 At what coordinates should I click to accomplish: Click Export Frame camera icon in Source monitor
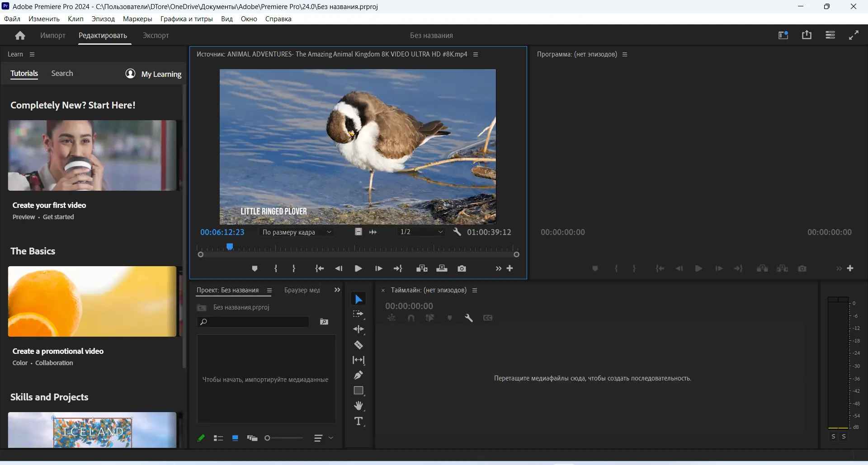coord(462,268)
